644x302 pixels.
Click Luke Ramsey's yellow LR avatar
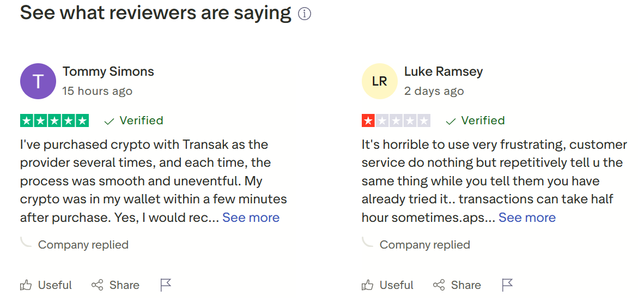tap(380, 81)
